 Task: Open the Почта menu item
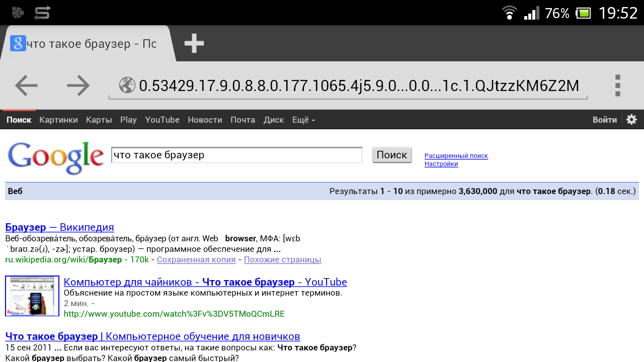pyautogui.click(x=243, y=120)
